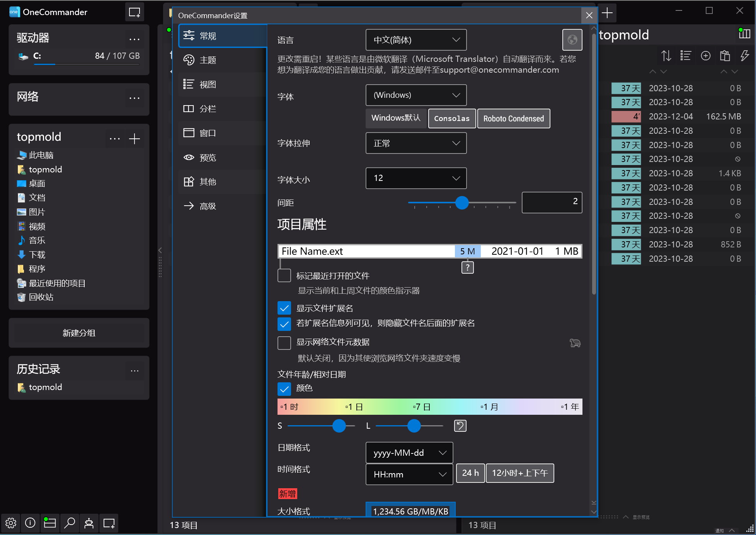756x535 pixels.
Task: Click the 12小时+上下午 time format button
Action: coord(520,473)
